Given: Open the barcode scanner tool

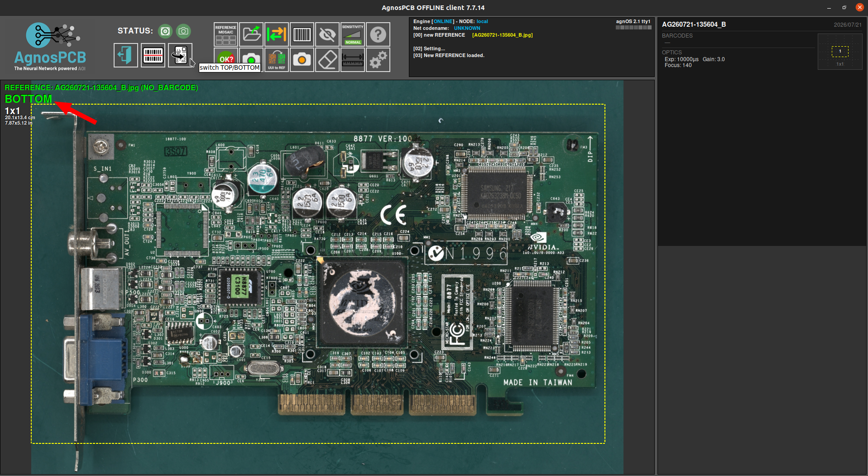Looking at the screenshot, I should pyautogui.click(x=153, y=55).
